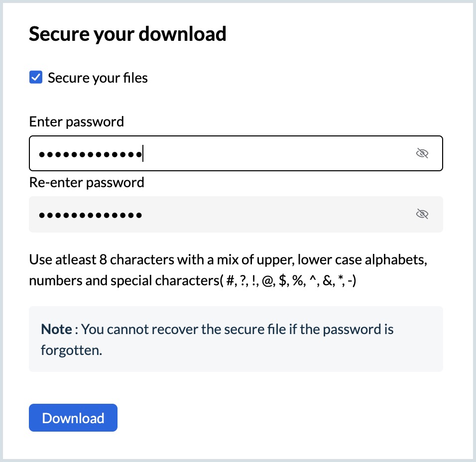Click the word 'forgotten' in the note

click(71, 350)
